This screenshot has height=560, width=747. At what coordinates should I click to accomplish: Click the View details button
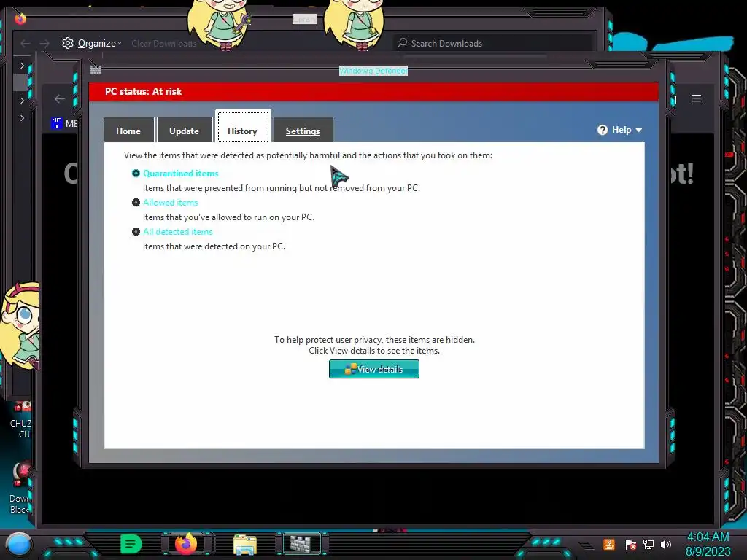pyautogui.click(x=374, y=369)
